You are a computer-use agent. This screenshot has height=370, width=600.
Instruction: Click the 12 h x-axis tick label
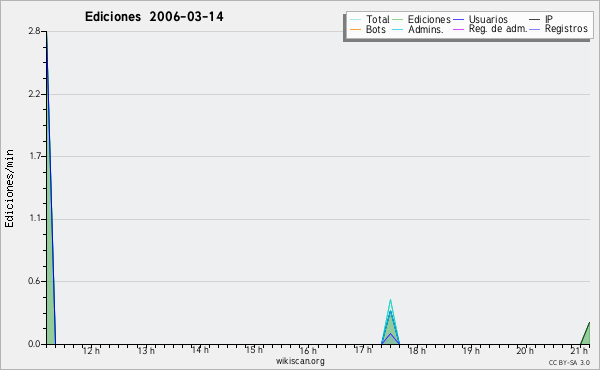point(91,351)
